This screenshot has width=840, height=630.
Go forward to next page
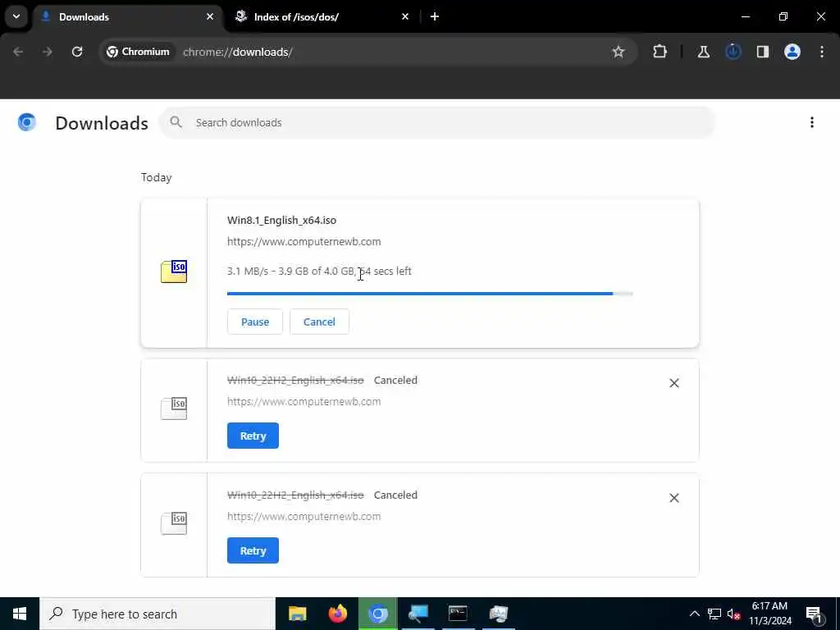[x=47, y=52]
